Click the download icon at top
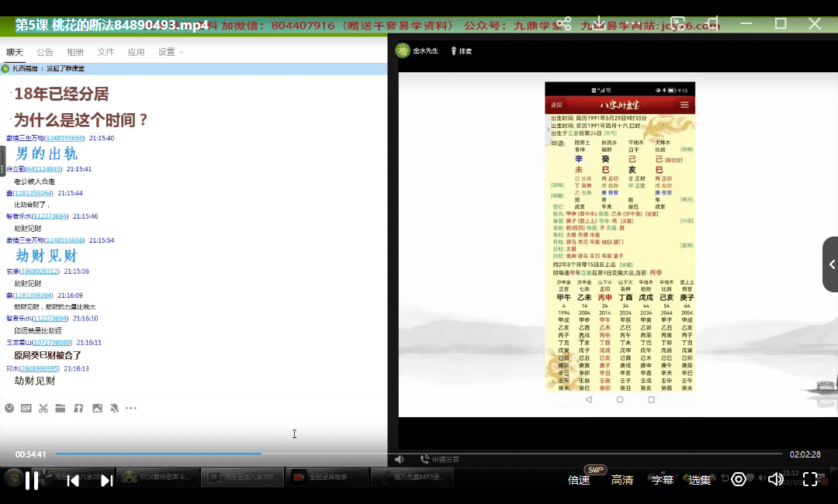The height and width of the screenshot is (504, 838). [599, 24]
